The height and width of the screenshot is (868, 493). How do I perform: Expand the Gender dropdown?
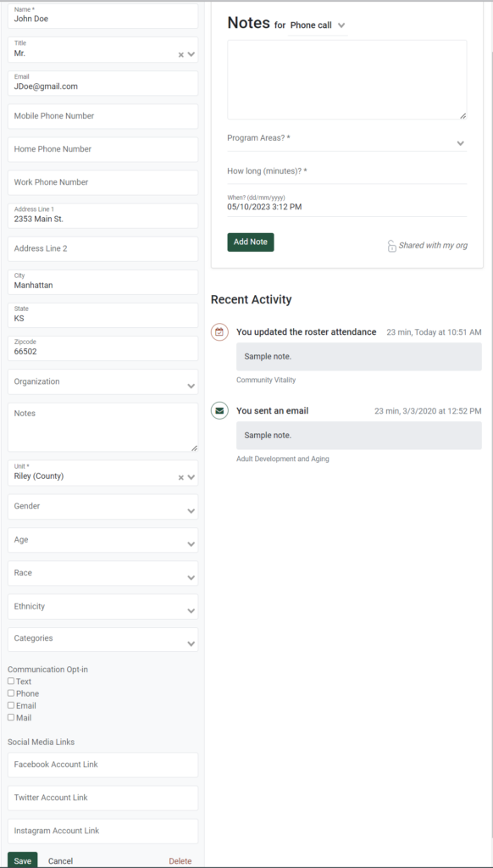pyautogui.click(x=102, y=507)
